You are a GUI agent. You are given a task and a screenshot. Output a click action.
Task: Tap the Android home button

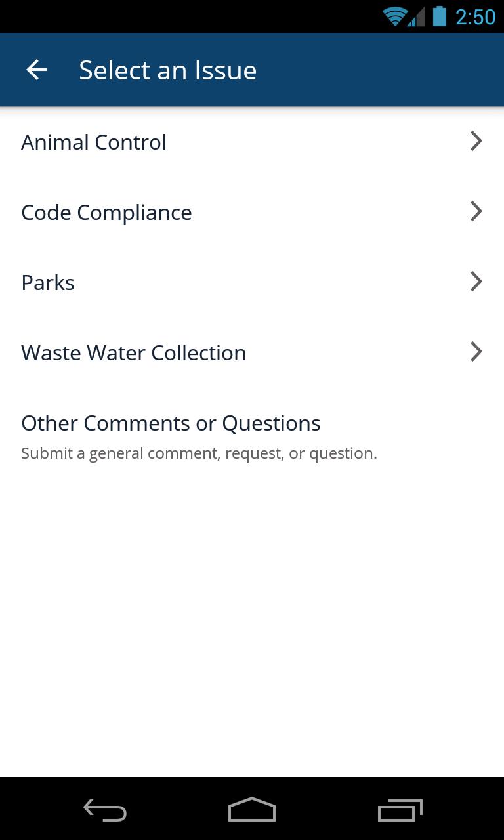pos(252,810)
